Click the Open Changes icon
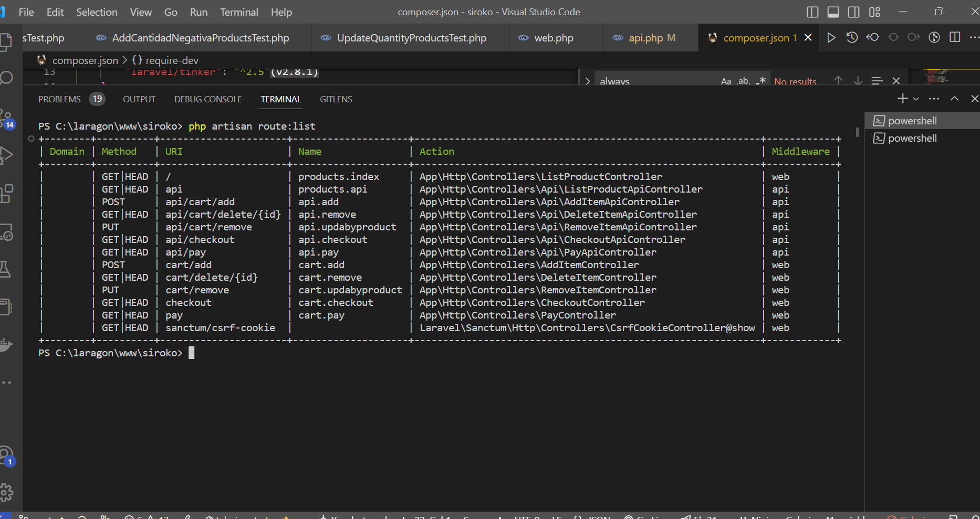The width and height of the screenshot is (980, 519). click(872, 37)
